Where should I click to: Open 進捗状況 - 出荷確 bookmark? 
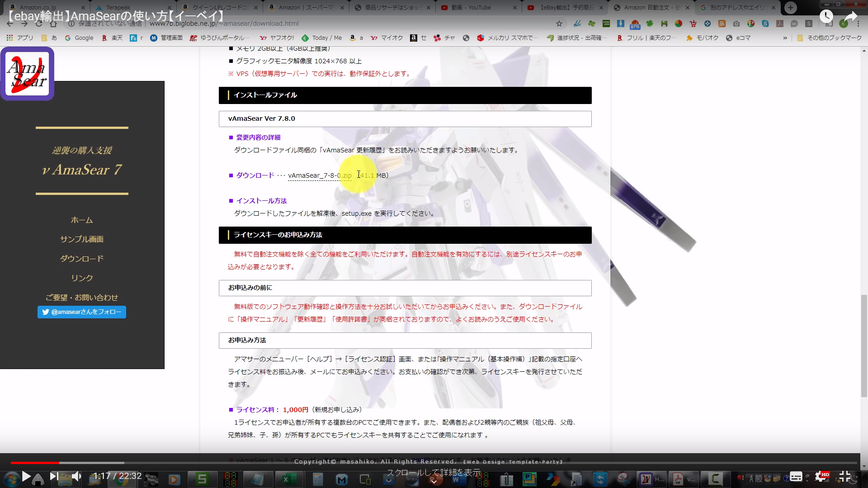(x=577, y=38)
